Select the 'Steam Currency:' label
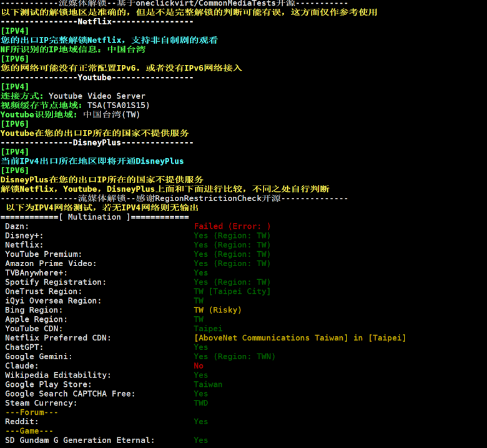Screen dimensions: 487x448 pyautogui.click(x=41, y=403)
